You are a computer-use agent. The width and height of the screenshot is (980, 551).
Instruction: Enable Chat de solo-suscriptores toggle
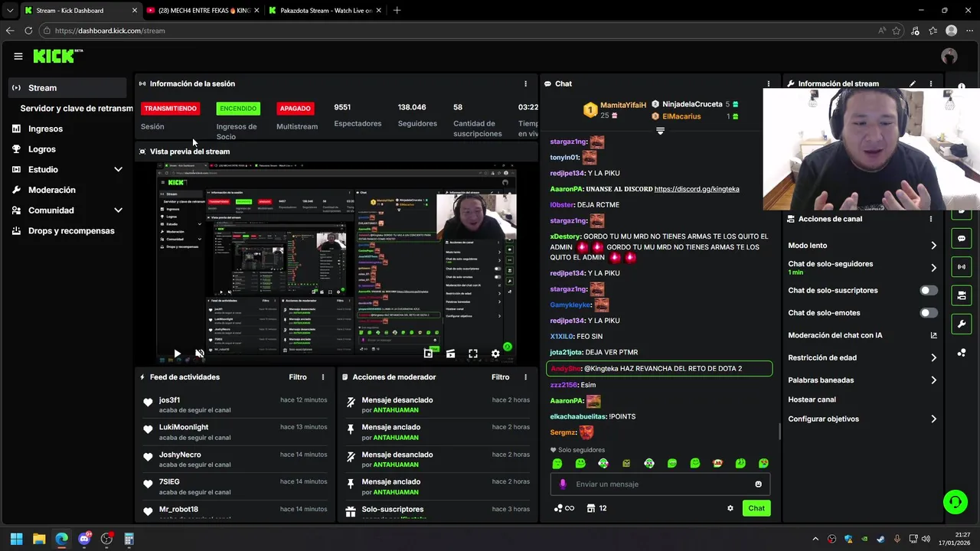tap(928, 291)
